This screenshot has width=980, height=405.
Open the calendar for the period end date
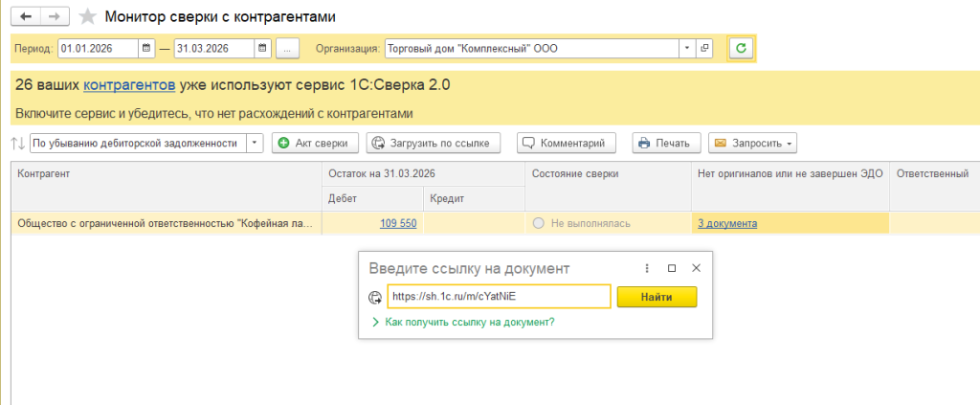pos(262,48)
